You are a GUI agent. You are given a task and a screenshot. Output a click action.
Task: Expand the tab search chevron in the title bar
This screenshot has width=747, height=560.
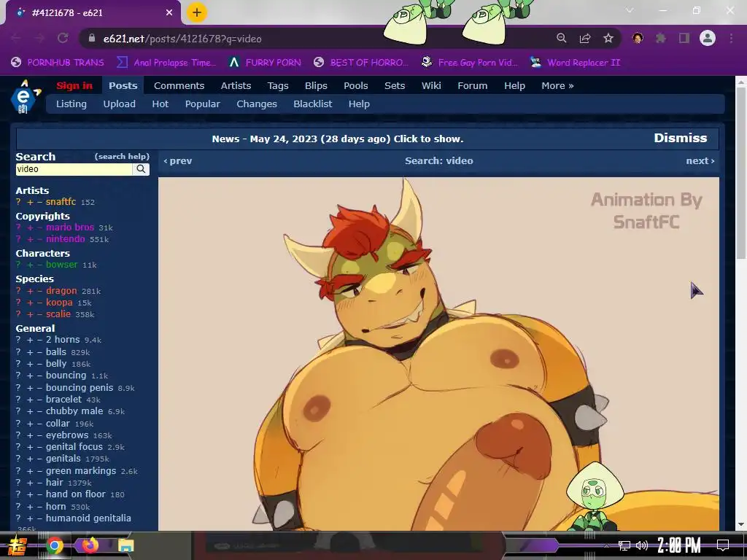[x=630, y=10]
